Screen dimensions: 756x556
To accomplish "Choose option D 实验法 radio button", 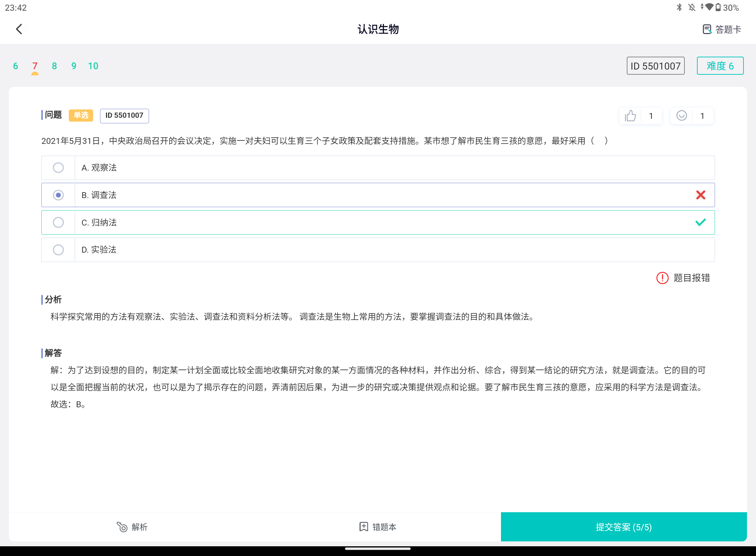I will (58, 250).
